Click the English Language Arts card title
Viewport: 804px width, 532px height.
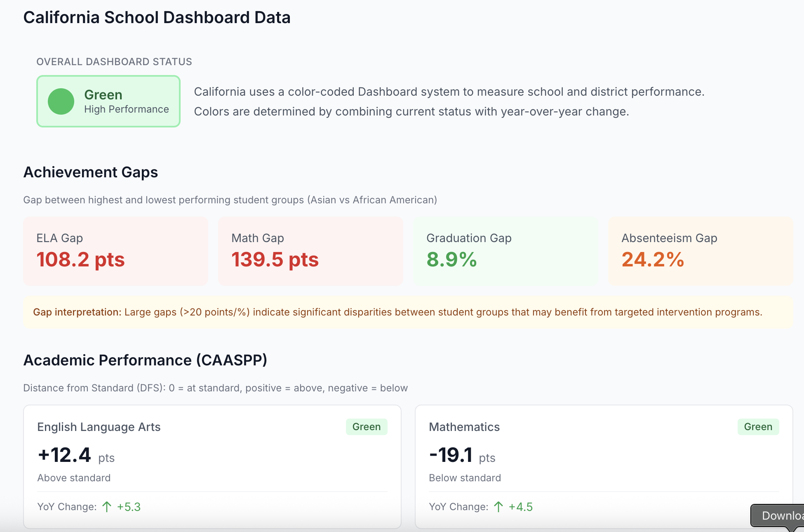point(99,427)
